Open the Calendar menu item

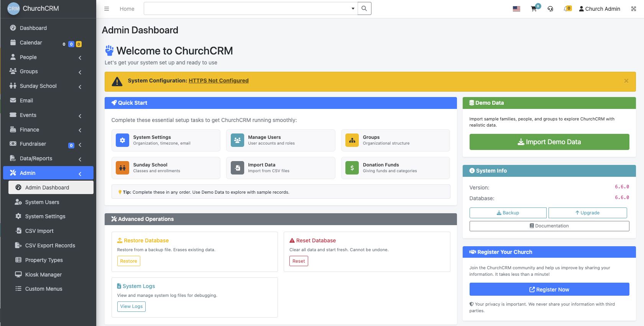click(48, 43)
